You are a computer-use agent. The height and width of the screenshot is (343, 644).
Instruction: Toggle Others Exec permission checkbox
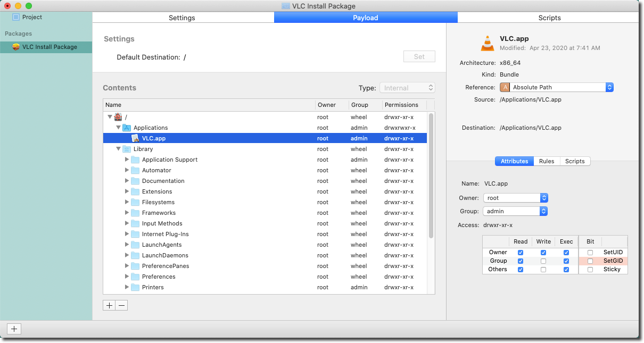tap(566, 270)
